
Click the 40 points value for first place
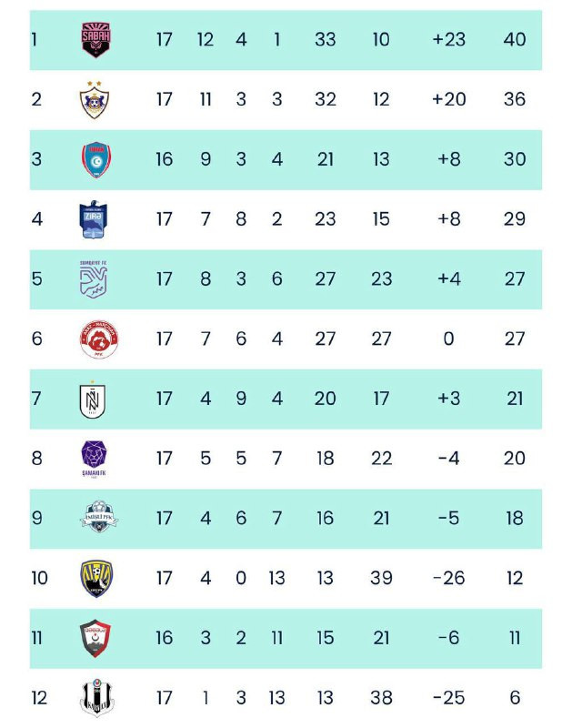point(515,39)
